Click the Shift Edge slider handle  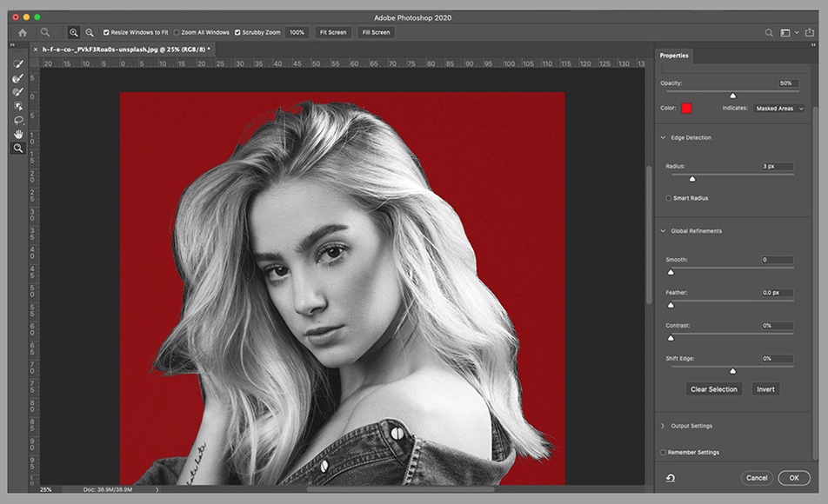click(x=732, y=371)
